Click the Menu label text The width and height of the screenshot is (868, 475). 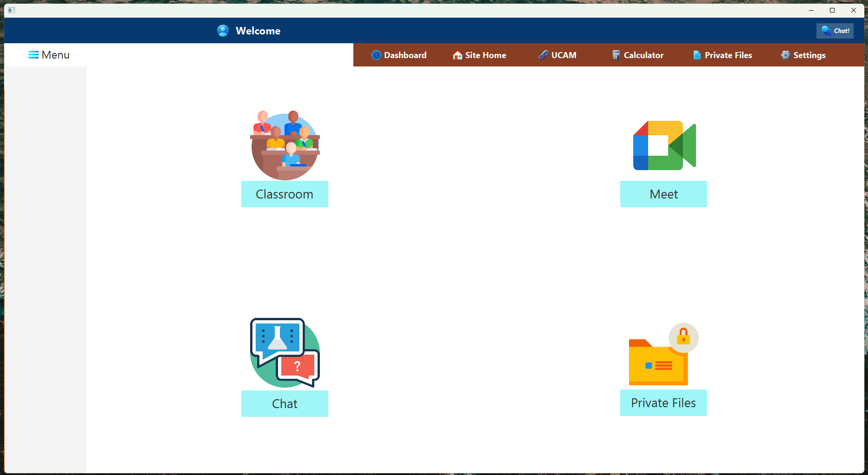tap(55, 55)
